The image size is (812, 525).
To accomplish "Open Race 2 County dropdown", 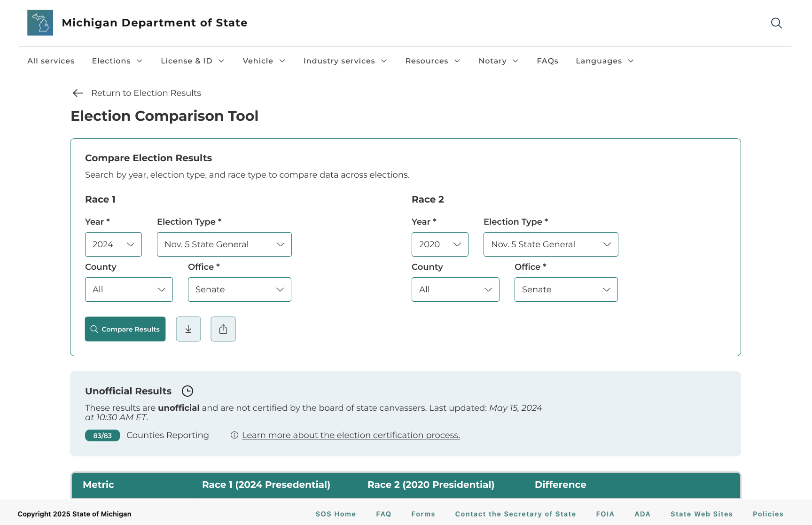I will coord(455,290).
